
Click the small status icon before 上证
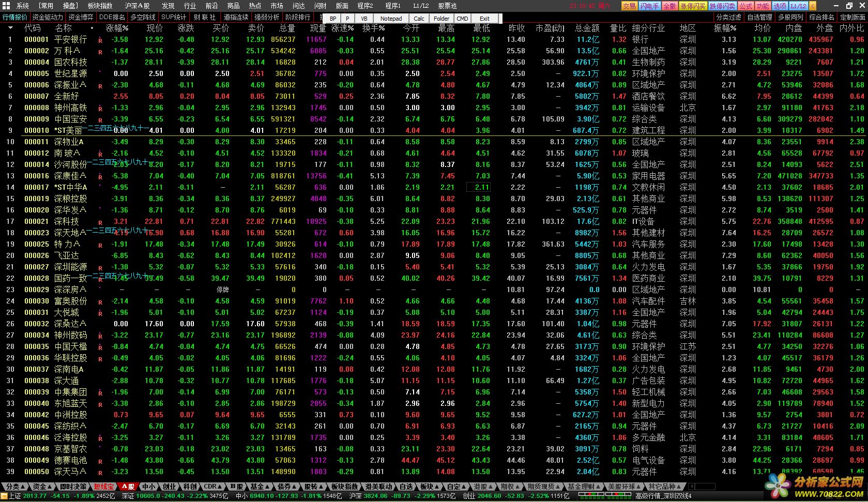[4, 496]
